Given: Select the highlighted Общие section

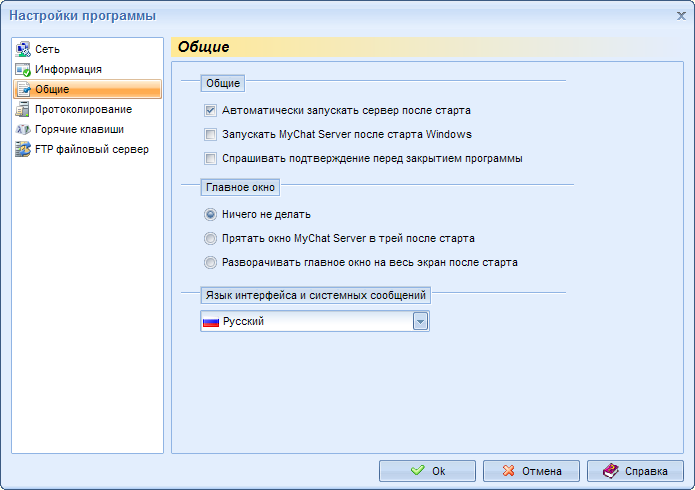Looking at the screenshot, I should click(x=87, y=89).
